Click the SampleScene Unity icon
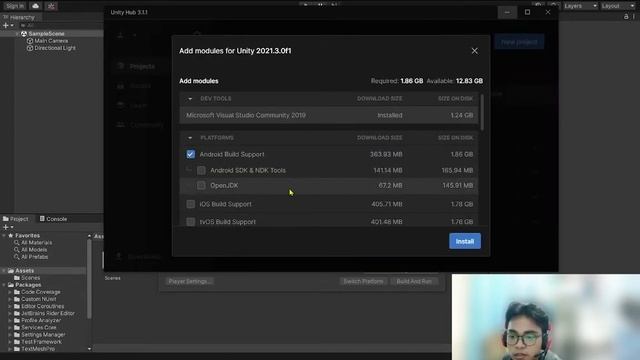 click(24, 33)
